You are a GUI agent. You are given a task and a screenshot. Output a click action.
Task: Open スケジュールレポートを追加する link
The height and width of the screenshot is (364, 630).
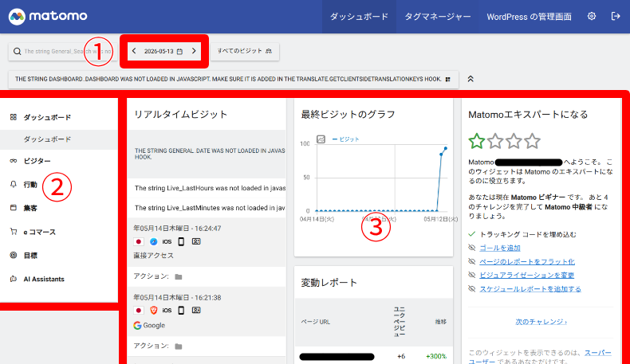(530, 289)
